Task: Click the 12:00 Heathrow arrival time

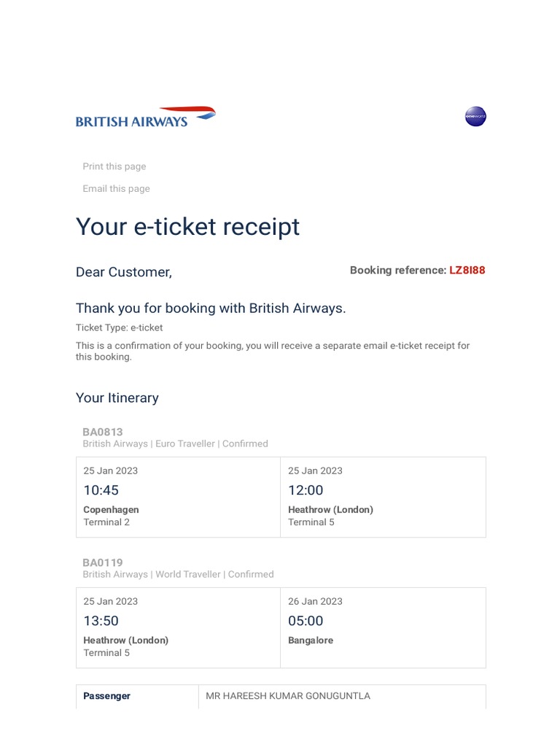Action: pyautogui.click(x=306, y=490)
